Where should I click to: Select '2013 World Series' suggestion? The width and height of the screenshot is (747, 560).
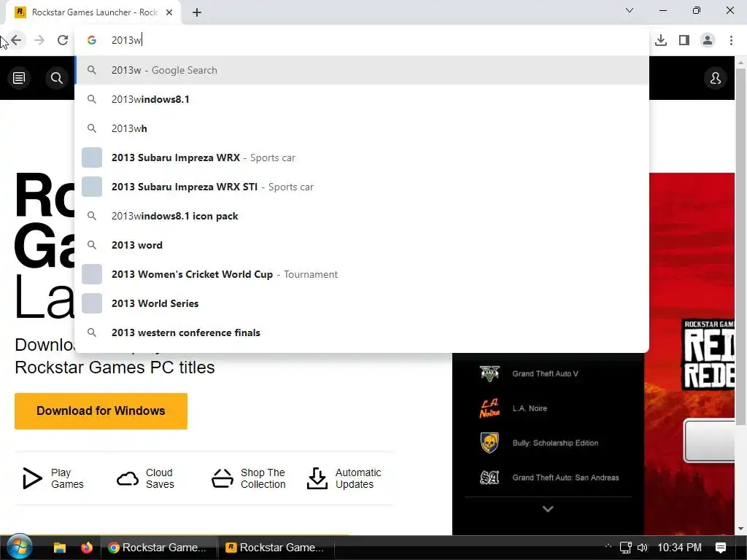tap(362, 303)
